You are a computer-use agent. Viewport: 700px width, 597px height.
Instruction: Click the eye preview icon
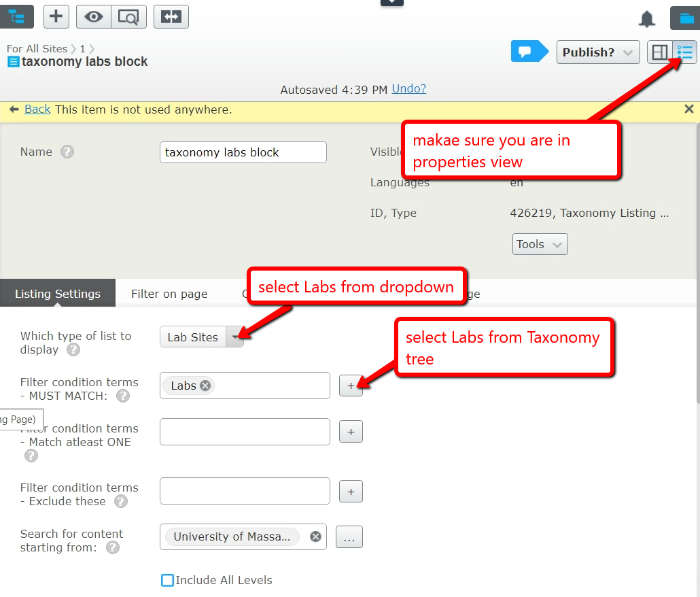click(x=94, y=17)
